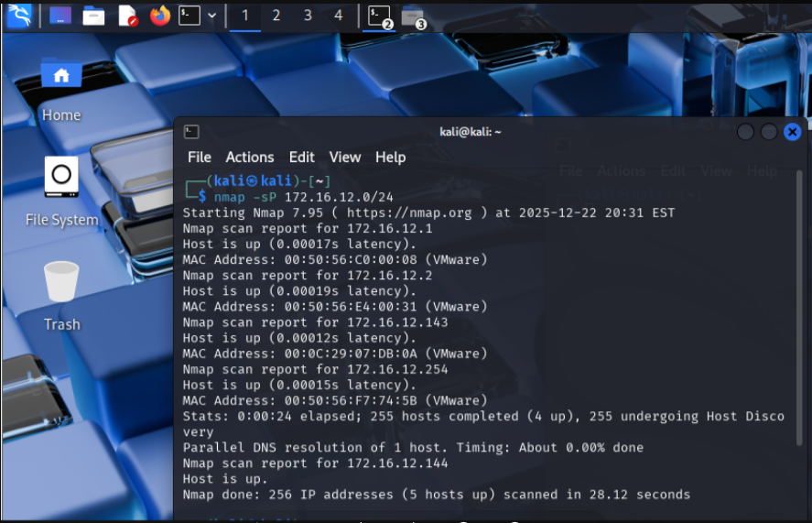The width and height of the screenshot is (812, 523).
Task: Select the grouped terminal windows taskbar button
Action: click(379, 16)
